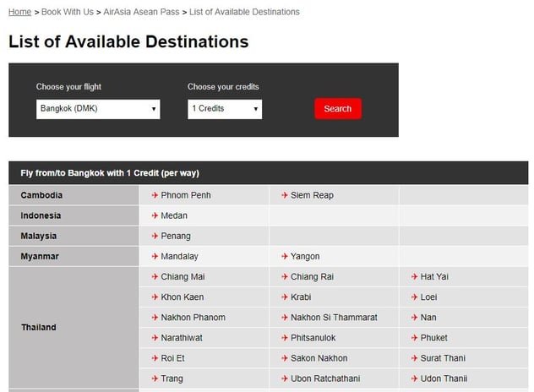Image resolution: width=534 pixels, height=392 pixels.
Task: Click the plane icon beside Trang
Action: (x=155, y=378)
